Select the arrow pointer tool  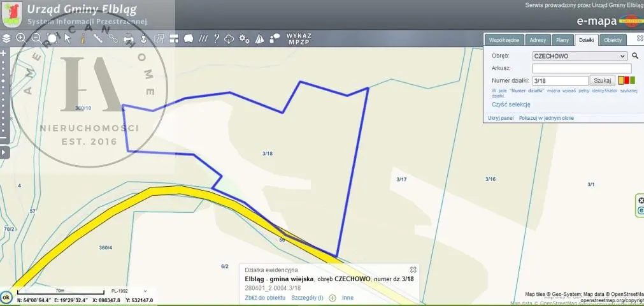(x=67, y=38)
